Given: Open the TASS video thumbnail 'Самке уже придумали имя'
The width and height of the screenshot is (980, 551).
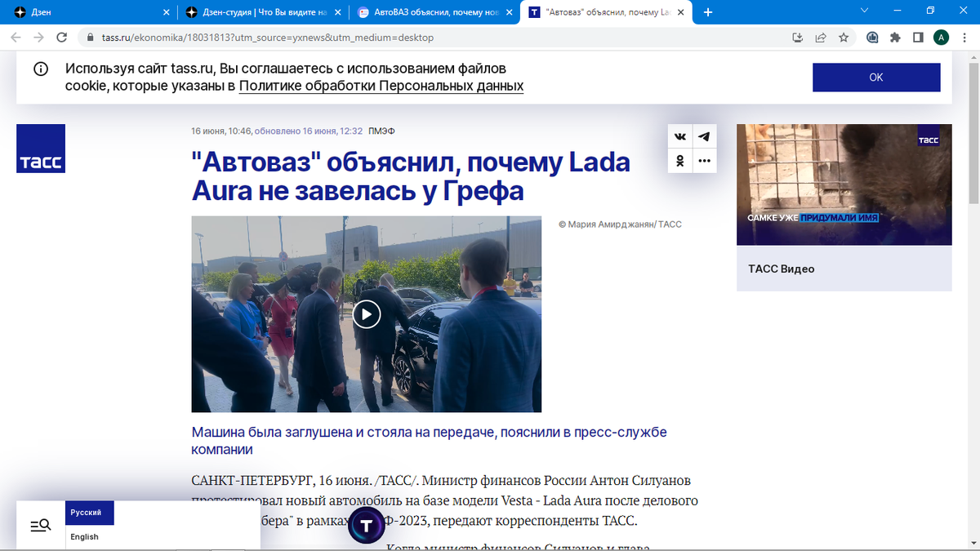Looking at the screenshot, I should (844, 184).
